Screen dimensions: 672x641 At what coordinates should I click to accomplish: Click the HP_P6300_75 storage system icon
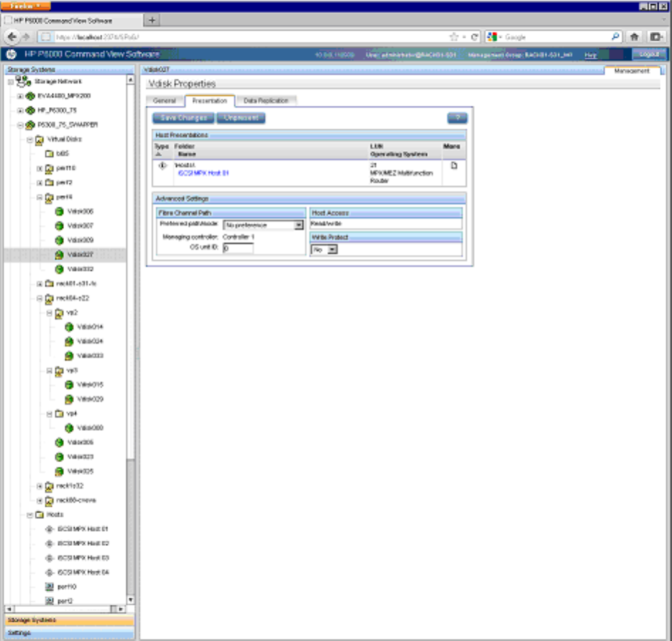pyautogui.click(x=30, y=110)
